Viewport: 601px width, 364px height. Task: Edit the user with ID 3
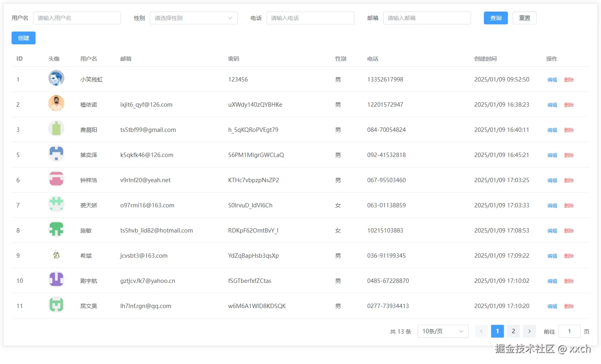coord(552,130)
